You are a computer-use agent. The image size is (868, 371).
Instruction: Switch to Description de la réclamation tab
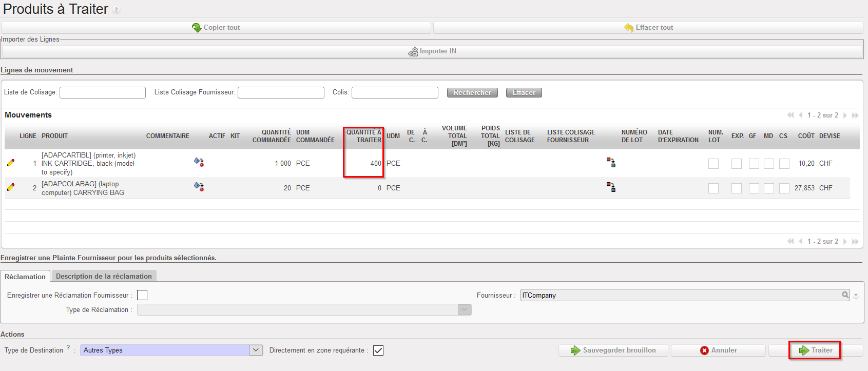tap(104, 276)
